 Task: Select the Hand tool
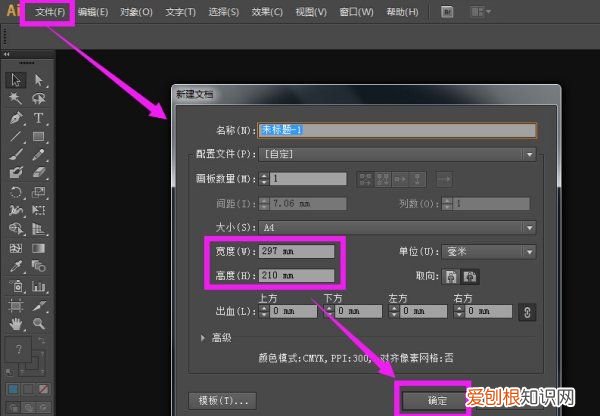(16, 324)
